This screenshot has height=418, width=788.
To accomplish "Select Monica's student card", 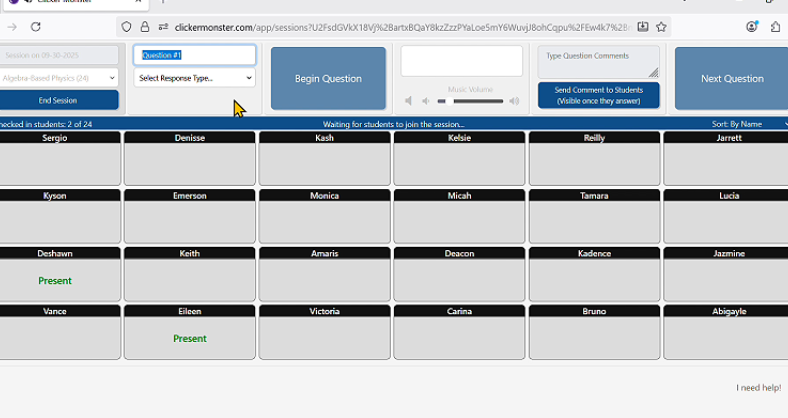I will click(x=325, y=216).
